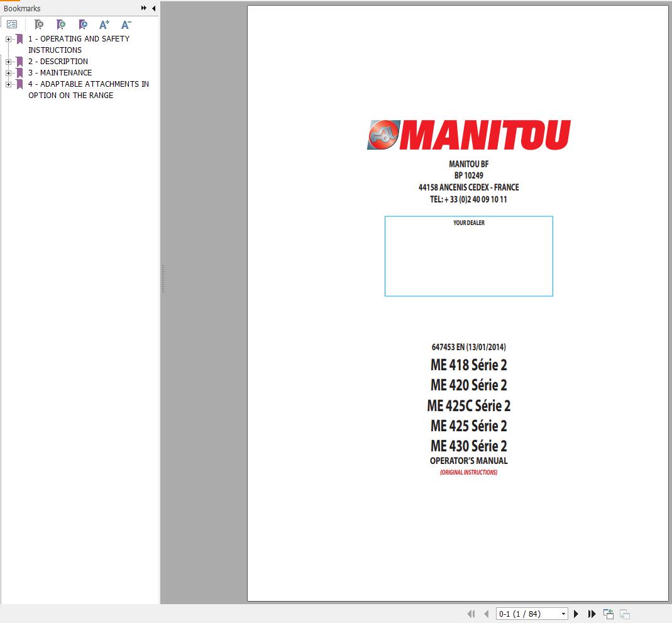Image resolution: width=672 pixels, height=623 pixels.
Task: Click the Bookmarks panel title
Action: [x=22, y=8]
